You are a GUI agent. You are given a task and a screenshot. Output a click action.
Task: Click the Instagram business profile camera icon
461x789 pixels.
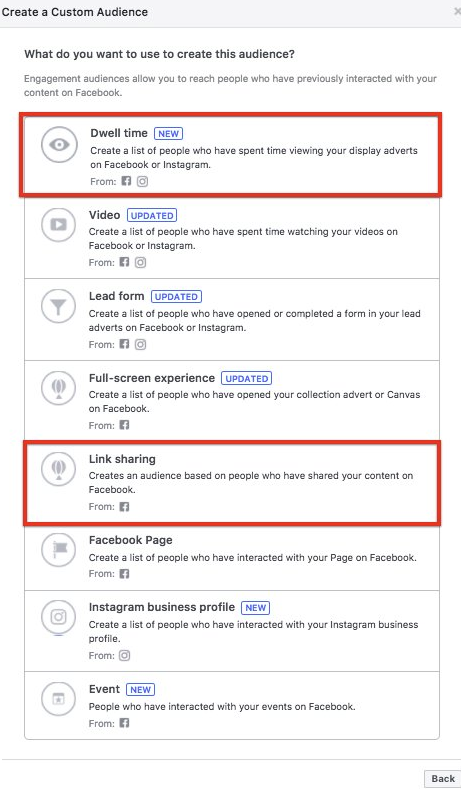[58, 616]
